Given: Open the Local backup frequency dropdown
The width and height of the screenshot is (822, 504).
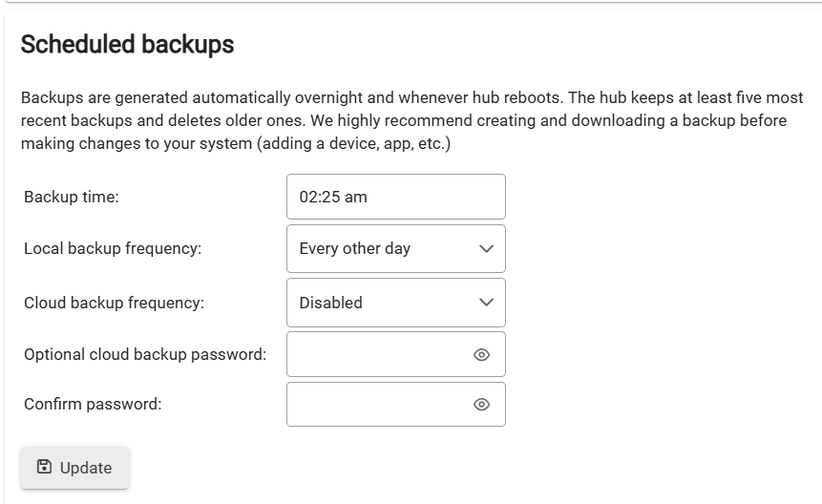Looking at the screenshot, I should (395, 248).
